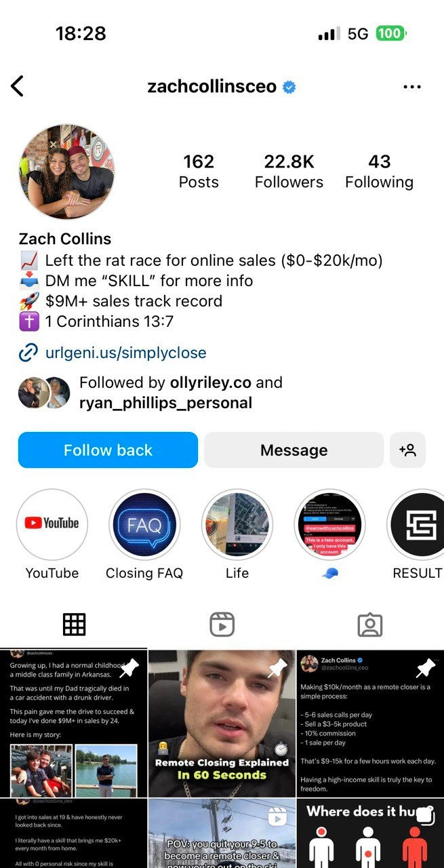The width and height of the screenshot is (444, 868).
Task: Tap Zach Collins profile picture
Action: [x=67, y=172]
